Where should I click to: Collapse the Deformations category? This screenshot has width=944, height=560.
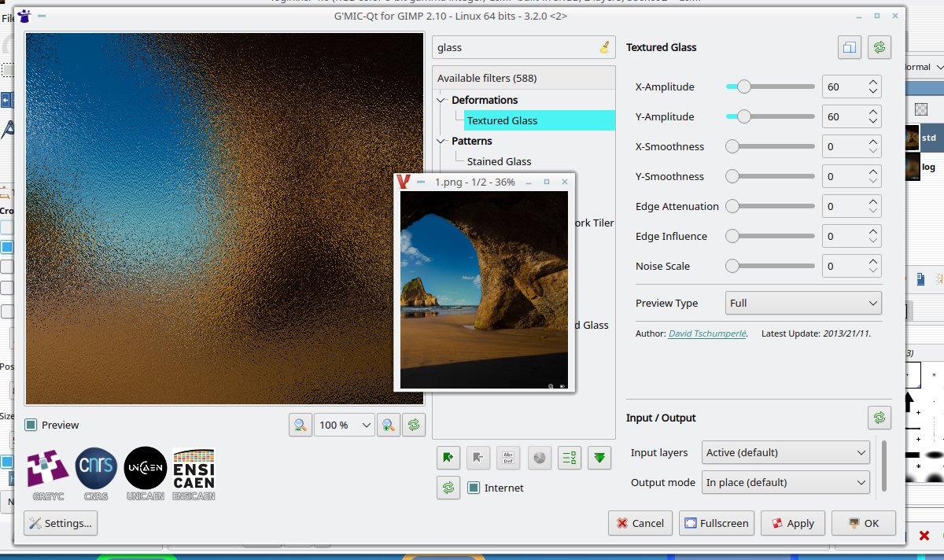tap(441, 100)
